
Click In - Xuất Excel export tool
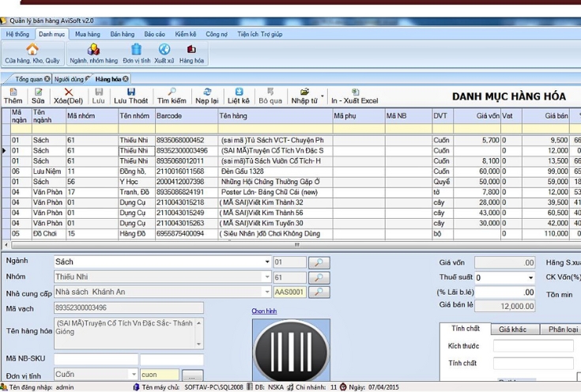coord(355,96)
